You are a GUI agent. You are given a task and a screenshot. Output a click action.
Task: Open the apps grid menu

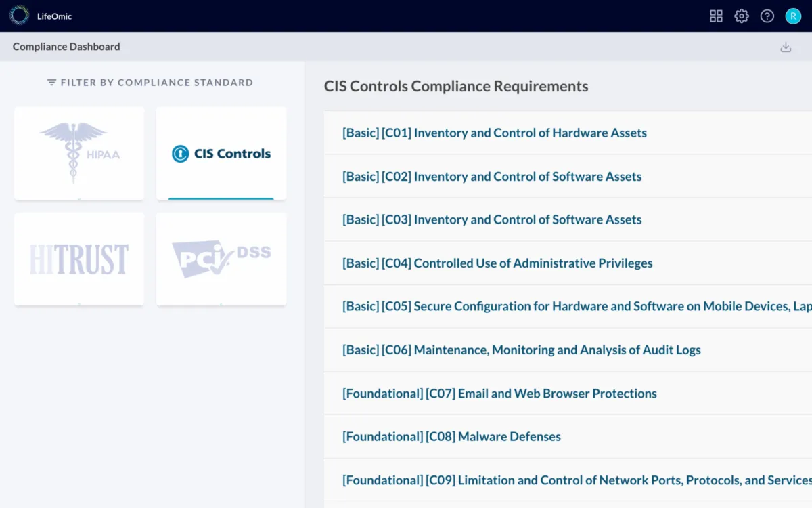tap(716, 16)
